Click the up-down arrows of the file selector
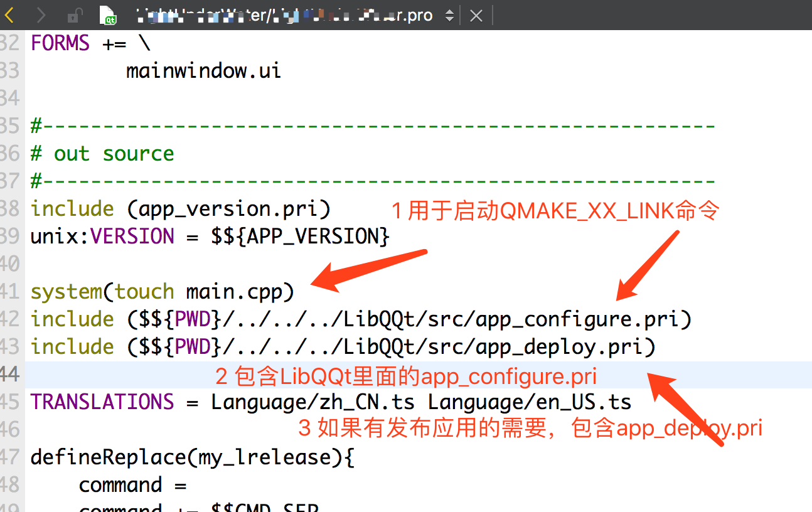 pos(449,16)
